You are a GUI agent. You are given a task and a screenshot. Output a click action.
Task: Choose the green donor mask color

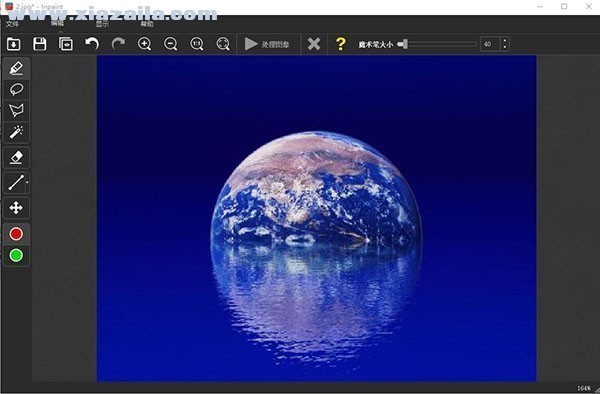(16, 255)
